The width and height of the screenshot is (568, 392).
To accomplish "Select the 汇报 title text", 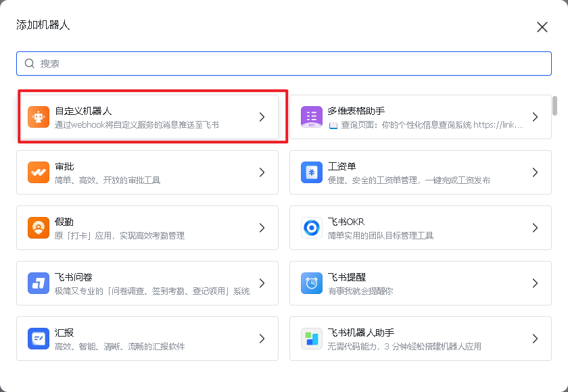I will click(x=64, y=333).
